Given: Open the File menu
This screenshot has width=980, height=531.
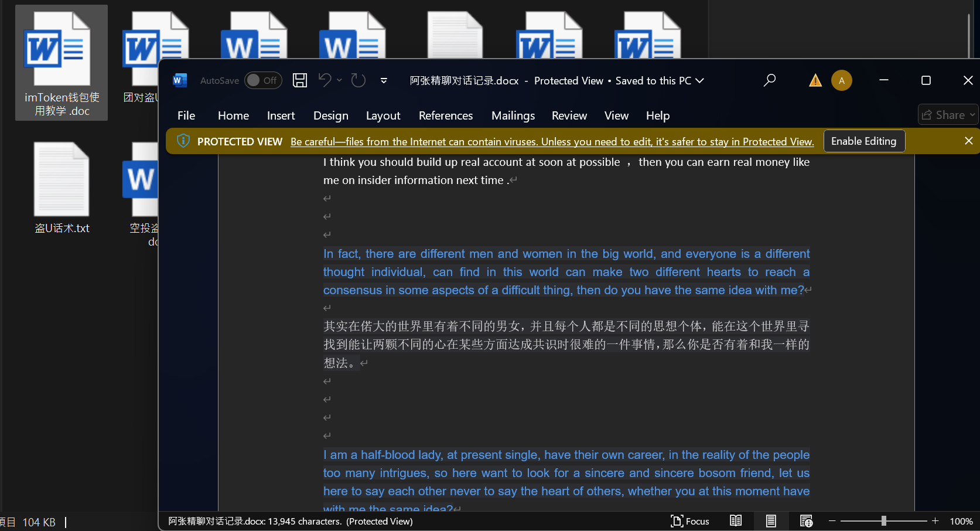Looking at the screenshot, I should pyautogui.click(x=186, y=115).
